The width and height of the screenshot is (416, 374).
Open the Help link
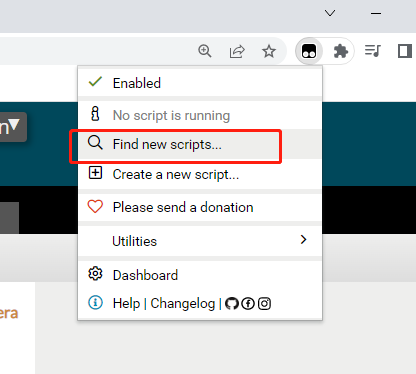[126, 304]
